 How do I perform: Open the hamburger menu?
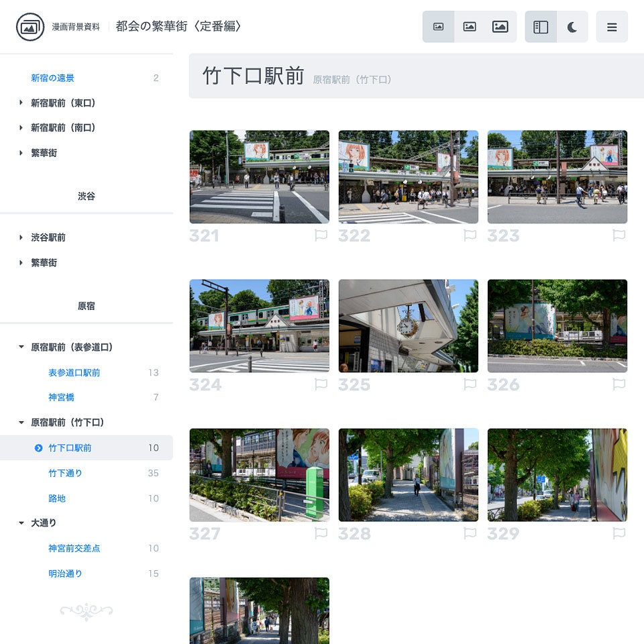point(612,27)
